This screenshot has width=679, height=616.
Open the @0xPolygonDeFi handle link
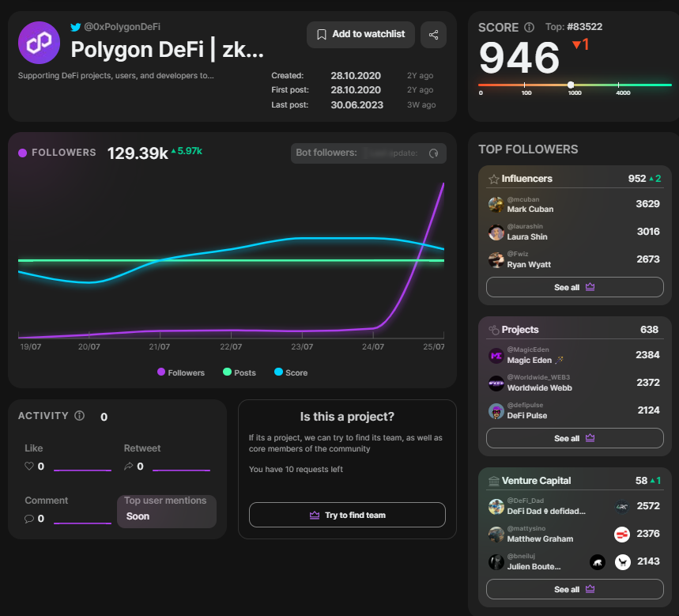[122, 27]
